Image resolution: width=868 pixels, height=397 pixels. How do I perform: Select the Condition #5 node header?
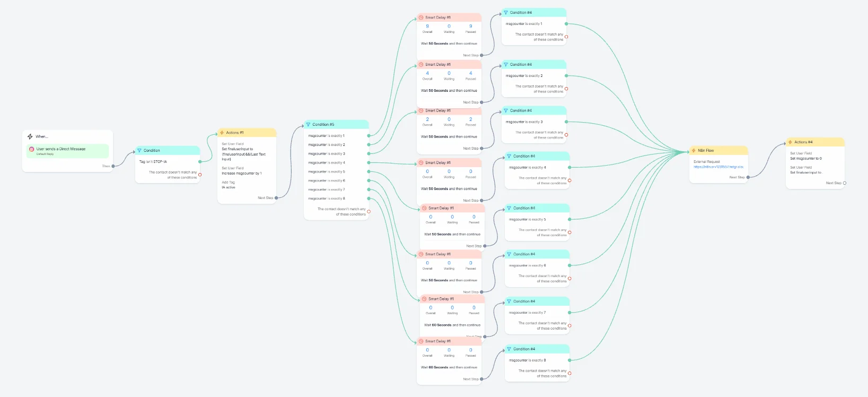point(336,125)
